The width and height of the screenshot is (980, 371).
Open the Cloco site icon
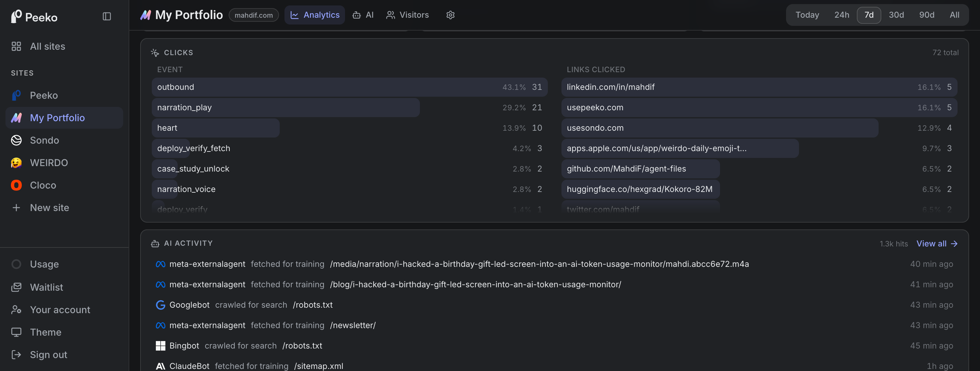[x=16, y=185]
